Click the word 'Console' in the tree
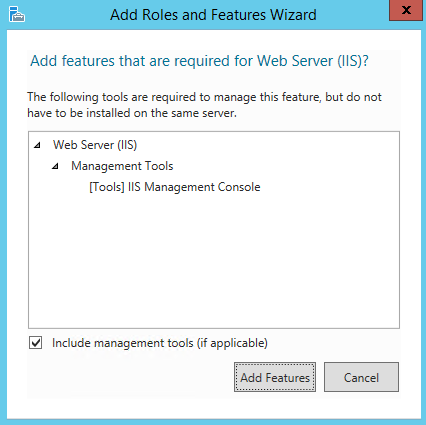Screen dimensions: 426x425 click(x=239, y=187)
